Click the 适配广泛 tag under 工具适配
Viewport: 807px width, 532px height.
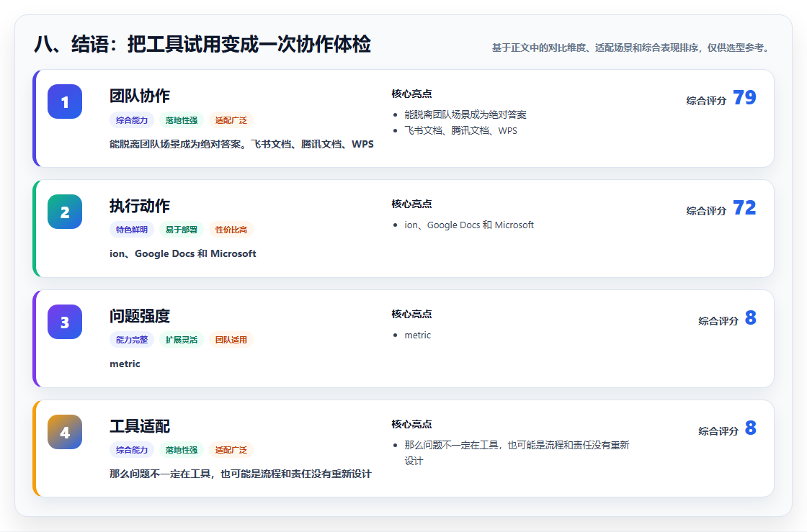(231, 449)
